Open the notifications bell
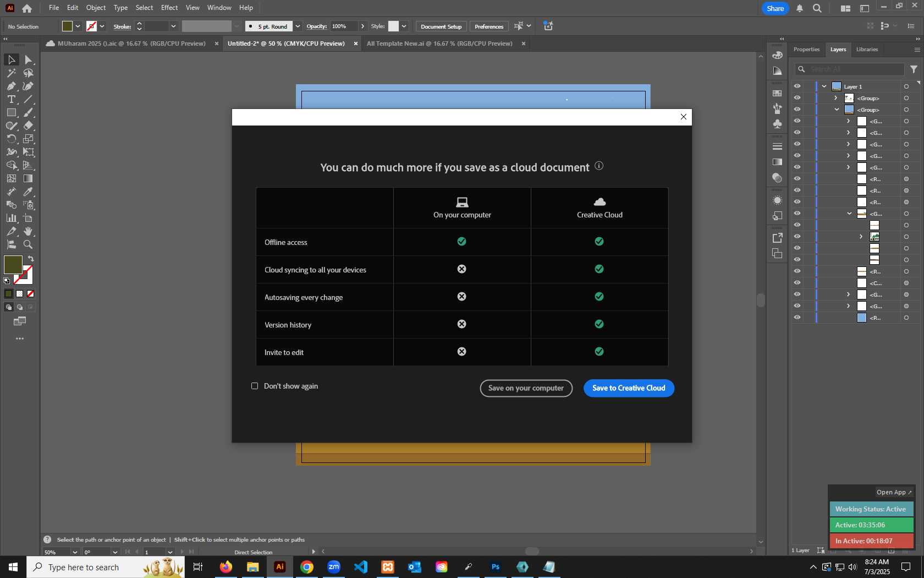Viewport: 924px width, 578px height. [x=800, y=8]
